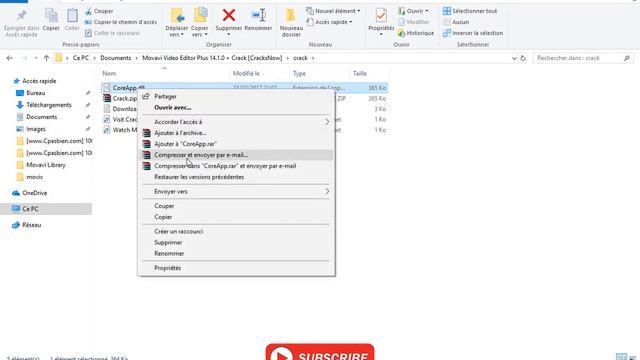Open Images in navigation pane
This screenshot has height=360, width=640.
point(36,129)
